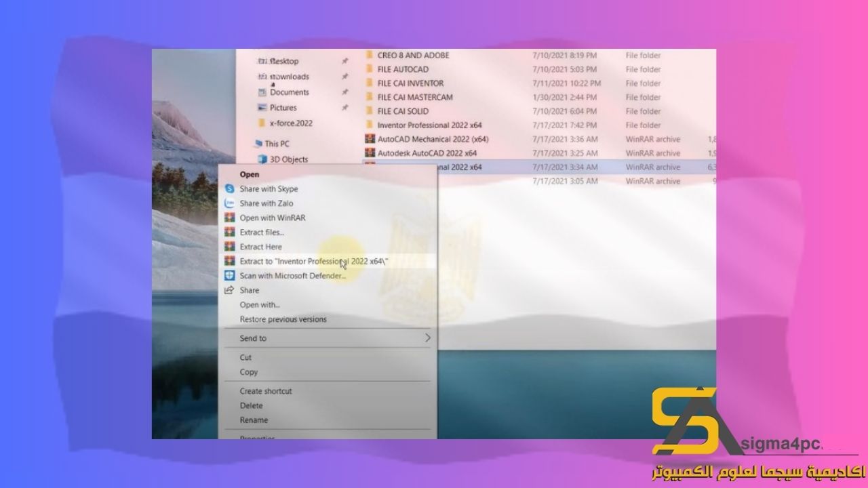Click the Skype icon in context menu
This screenshot has width=868, height=488.
229,189
